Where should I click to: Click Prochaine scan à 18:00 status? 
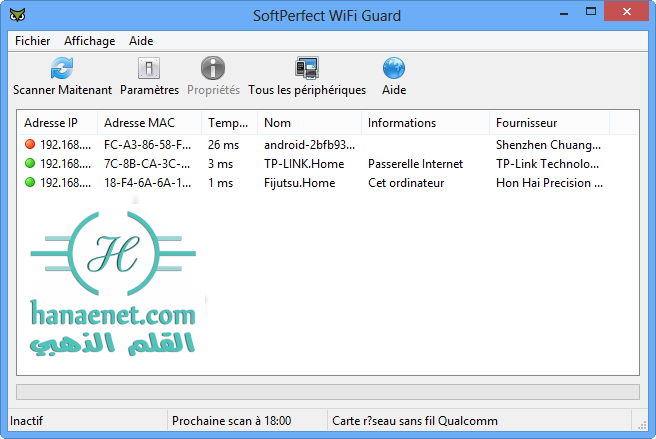click(x=231, y=421)
